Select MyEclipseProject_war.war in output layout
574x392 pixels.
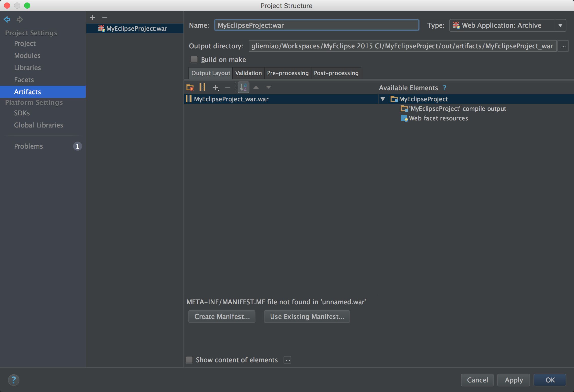(281, 99)
